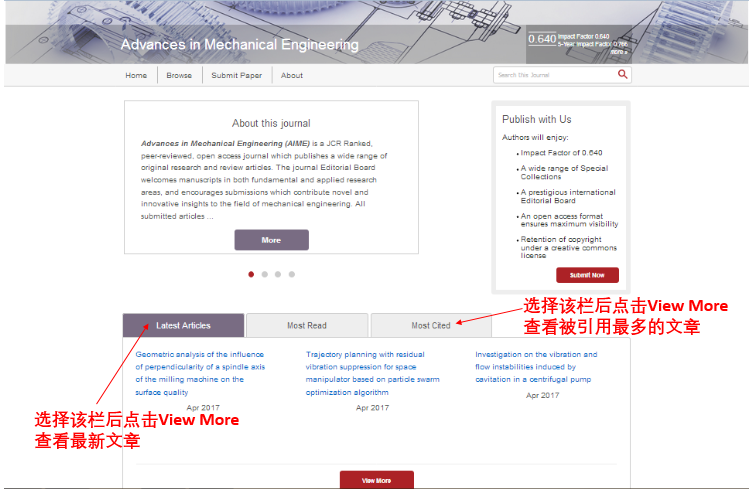This screenshot has width=752, height=489.
Task: Click the Submit Now button
Action: (587, 275)
